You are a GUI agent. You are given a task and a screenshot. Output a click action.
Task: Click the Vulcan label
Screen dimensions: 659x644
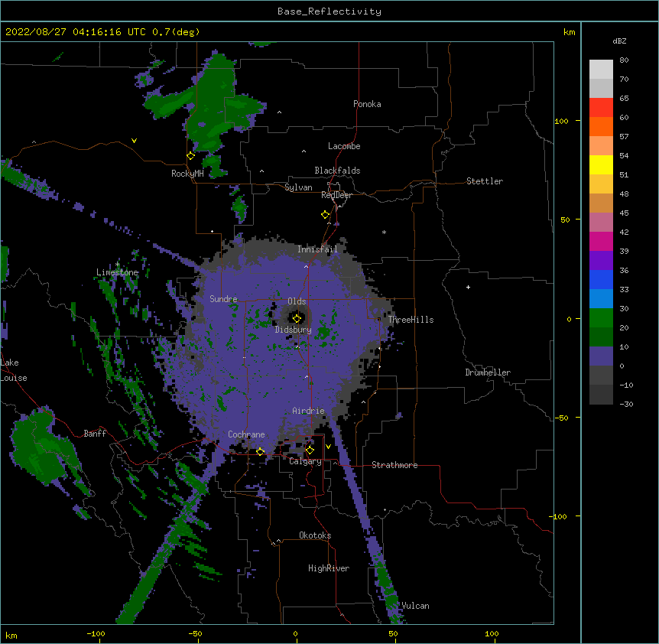click(x=415, y=606)
